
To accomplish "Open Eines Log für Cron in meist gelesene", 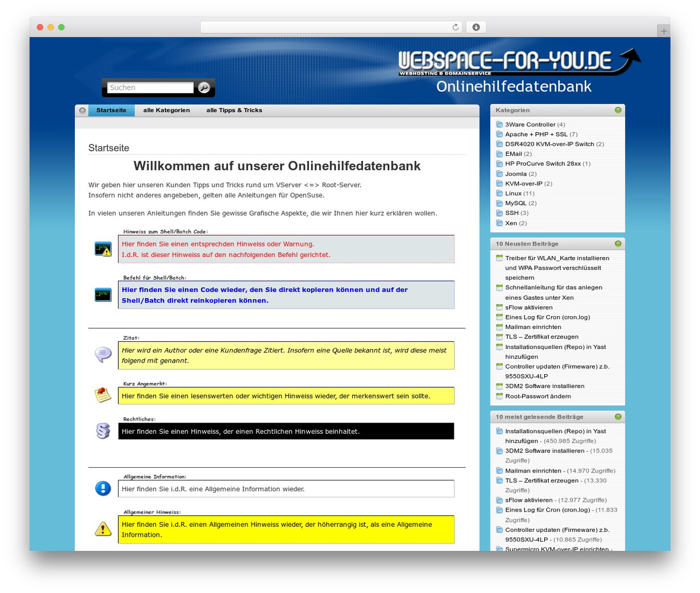I will (x=548, y=510).
